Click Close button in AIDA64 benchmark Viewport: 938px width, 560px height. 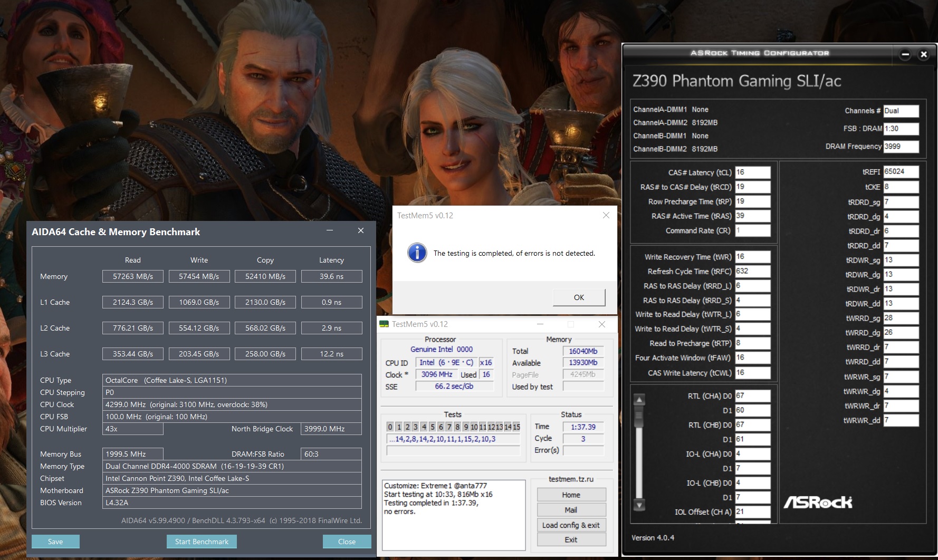[x=347, y=542]
